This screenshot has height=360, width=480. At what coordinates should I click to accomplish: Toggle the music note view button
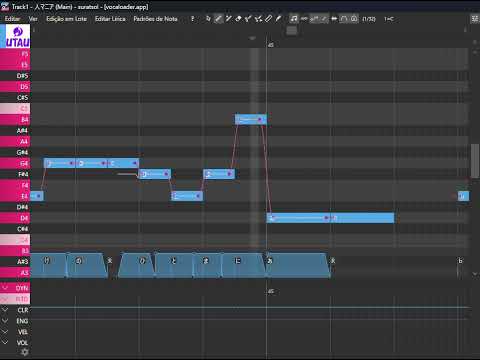(x=294, y=19)
